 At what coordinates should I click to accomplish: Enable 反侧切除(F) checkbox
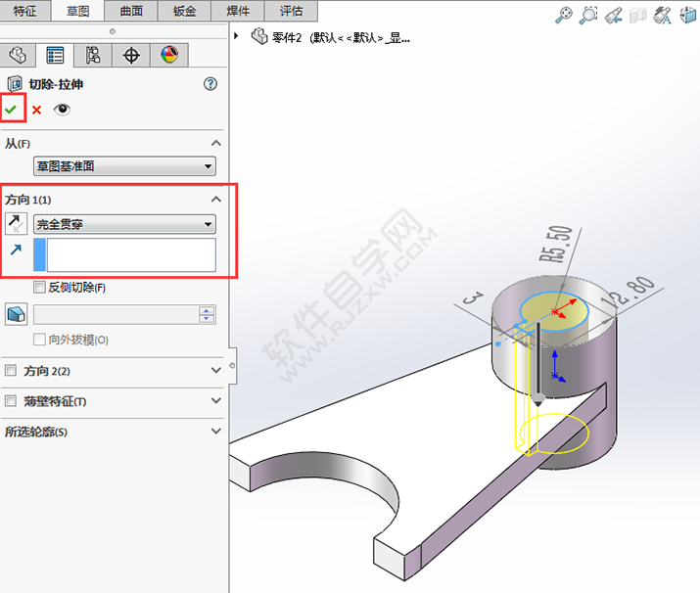coord(39,288)
